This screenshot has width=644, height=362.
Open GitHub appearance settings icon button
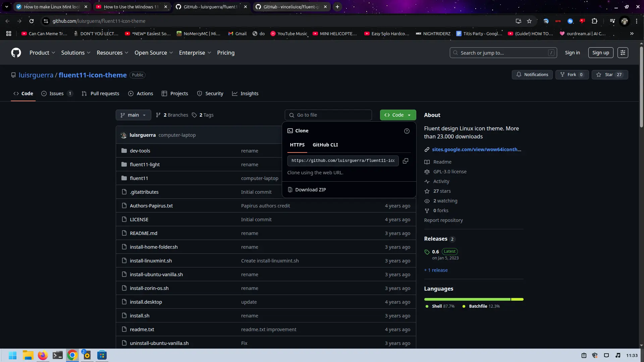(x=623, y=53)
